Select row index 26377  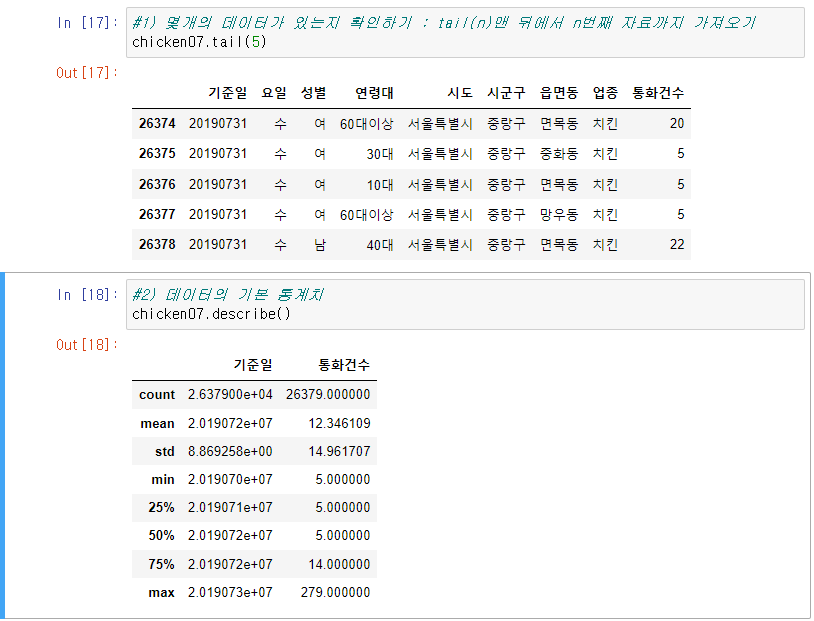tap(157, 214)
